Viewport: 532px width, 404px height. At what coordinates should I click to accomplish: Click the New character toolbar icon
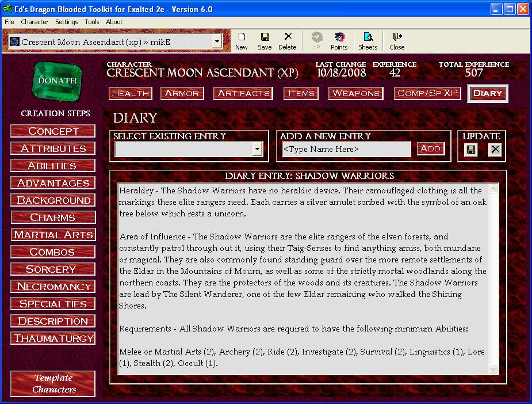[241, 41]
